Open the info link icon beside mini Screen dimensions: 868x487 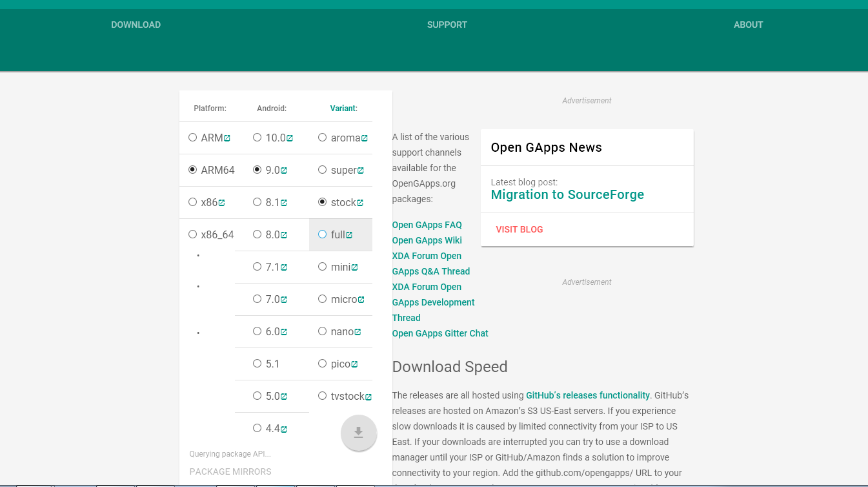354,267
